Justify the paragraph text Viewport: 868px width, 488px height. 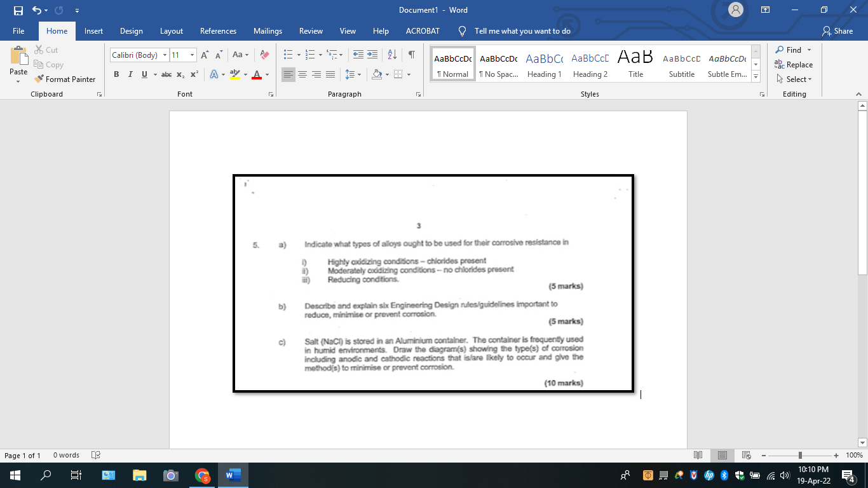click(x=330, y=74)
